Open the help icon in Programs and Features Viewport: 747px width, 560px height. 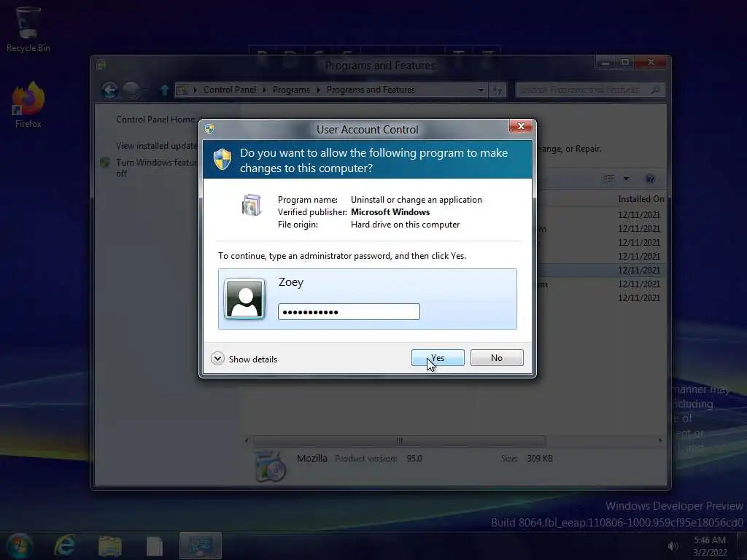pos(650,179)
